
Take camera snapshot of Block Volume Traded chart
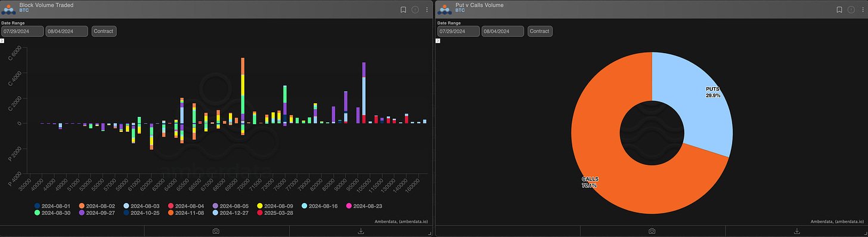tap(216, 231)
